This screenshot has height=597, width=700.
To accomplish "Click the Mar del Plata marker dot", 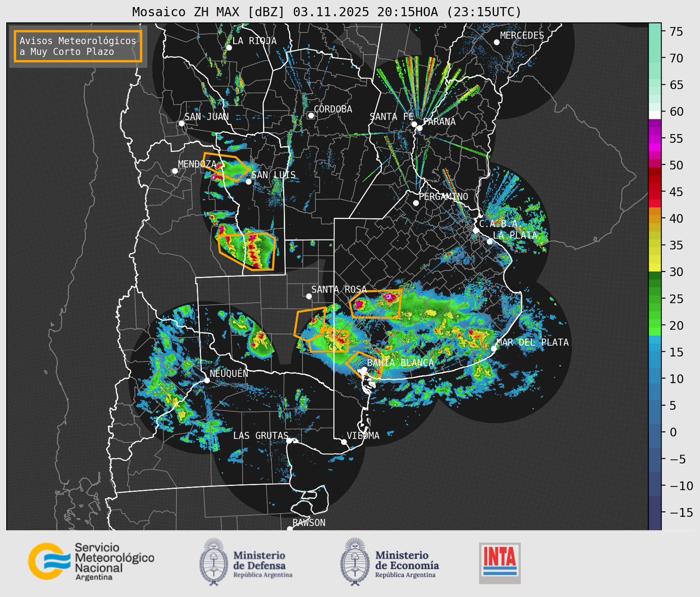I will pyautogui.click(x=493, y=348).
